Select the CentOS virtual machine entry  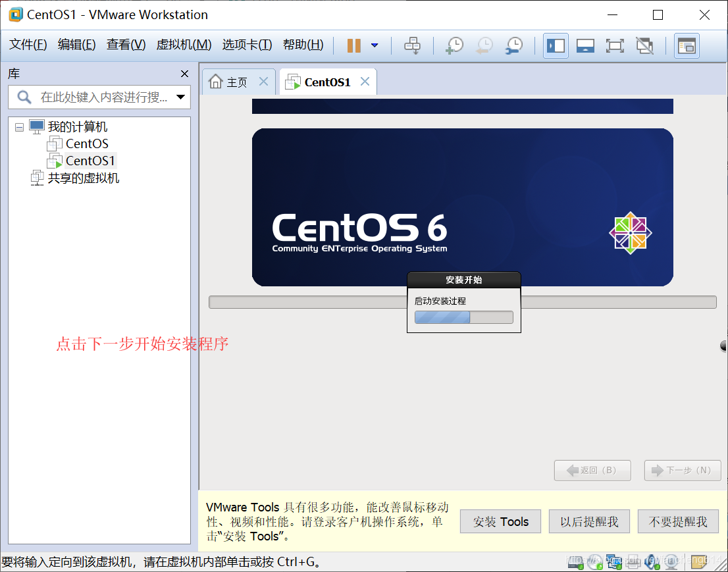87,143
